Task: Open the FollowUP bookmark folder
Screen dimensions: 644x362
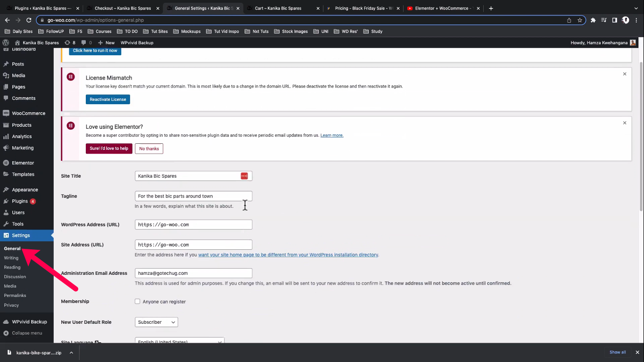Action: point(51,32)
